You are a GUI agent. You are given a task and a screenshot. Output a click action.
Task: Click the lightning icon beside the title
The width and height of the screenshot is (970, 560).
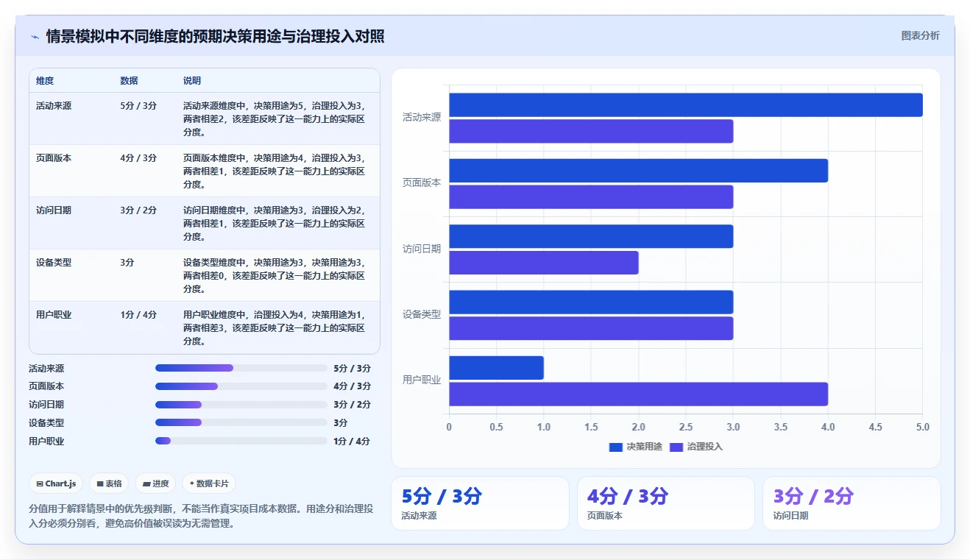(35, 37)
